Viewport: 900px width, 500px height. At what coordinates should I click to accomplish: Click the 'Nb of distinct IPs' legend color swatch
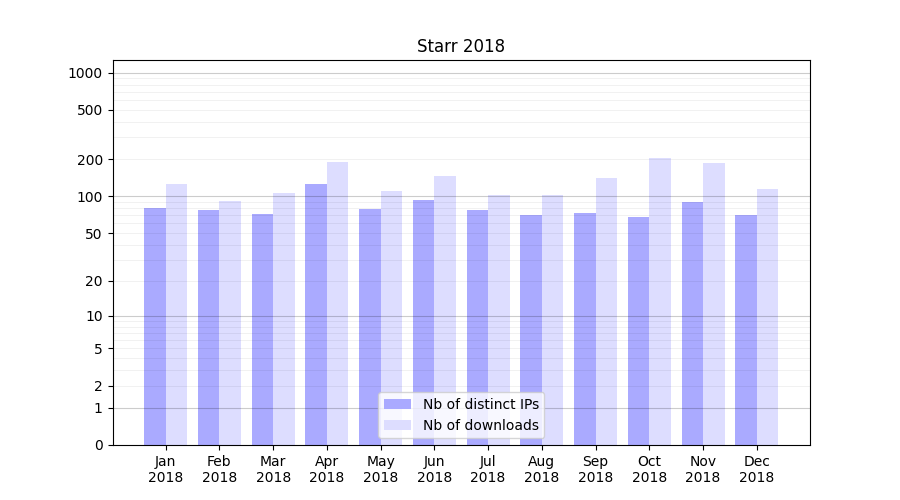[397, 404]
